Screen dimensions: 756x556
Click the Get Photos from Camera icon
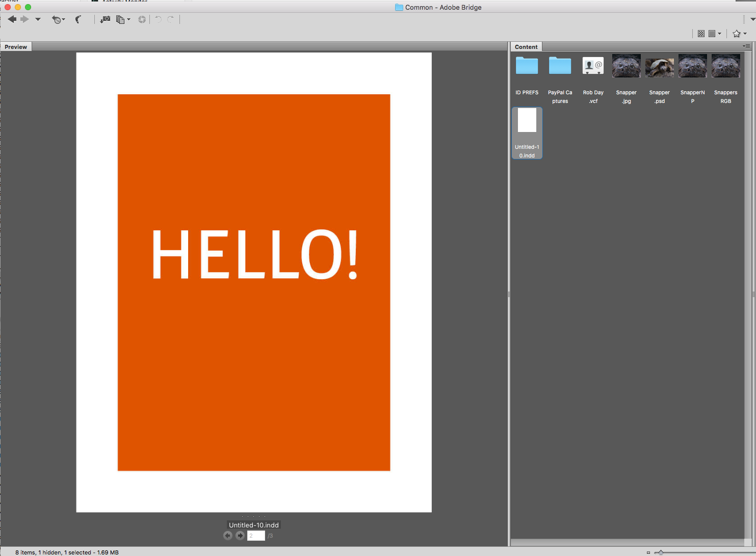pyautogui.click(x=105, y=19)
